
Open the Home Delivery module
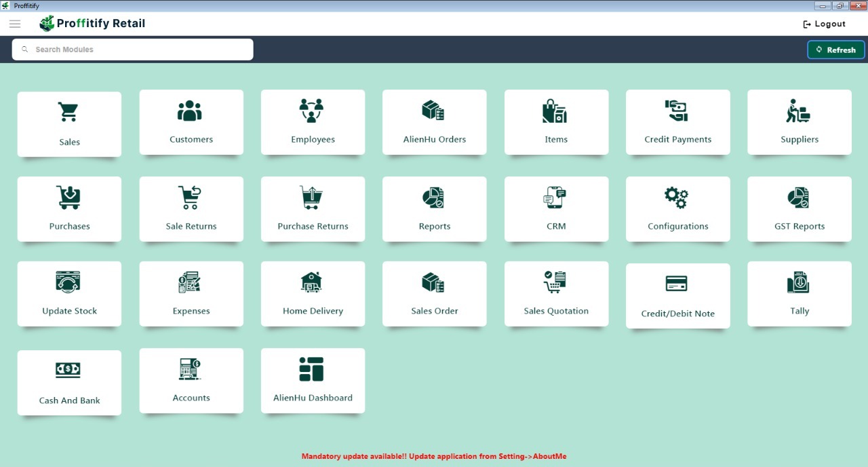tap(313, 294)
